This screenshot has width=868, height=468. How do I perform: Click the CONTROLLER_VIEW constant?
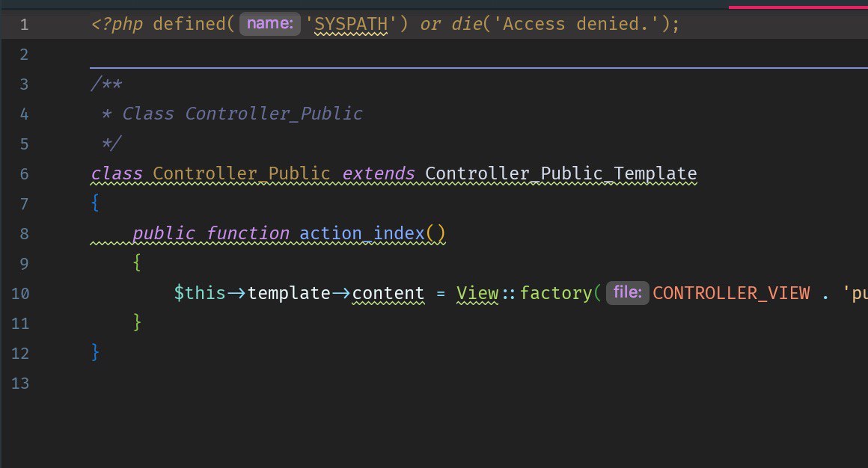click(x=731, y=293)
